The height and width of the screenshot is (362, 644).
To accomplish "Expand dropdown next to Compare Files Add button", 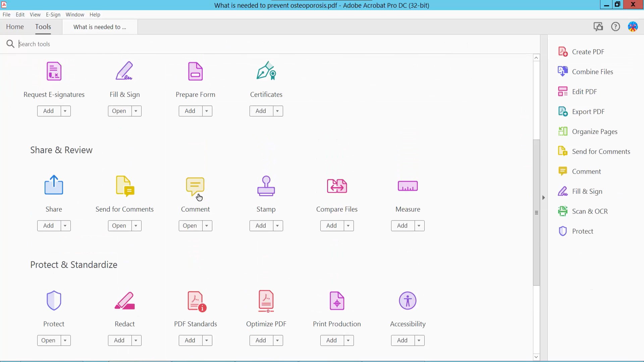I will coord(349,226).
